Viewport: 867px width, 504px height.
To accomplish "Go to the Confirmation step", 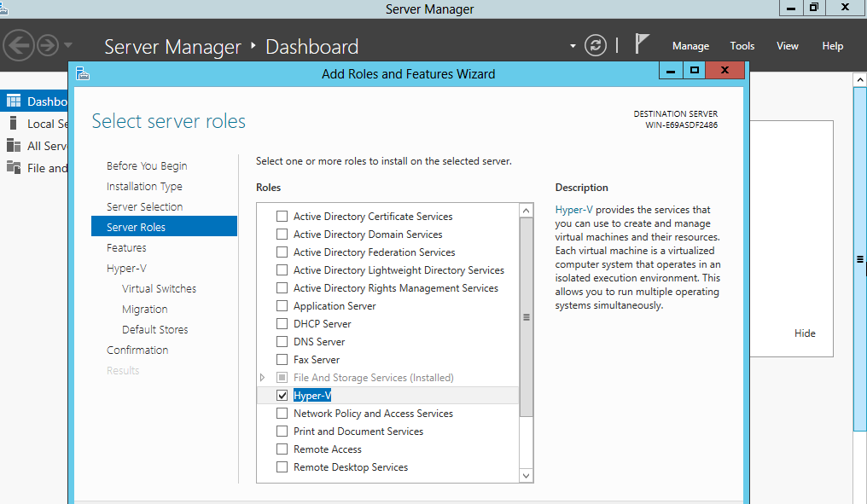I will (137, 350).
